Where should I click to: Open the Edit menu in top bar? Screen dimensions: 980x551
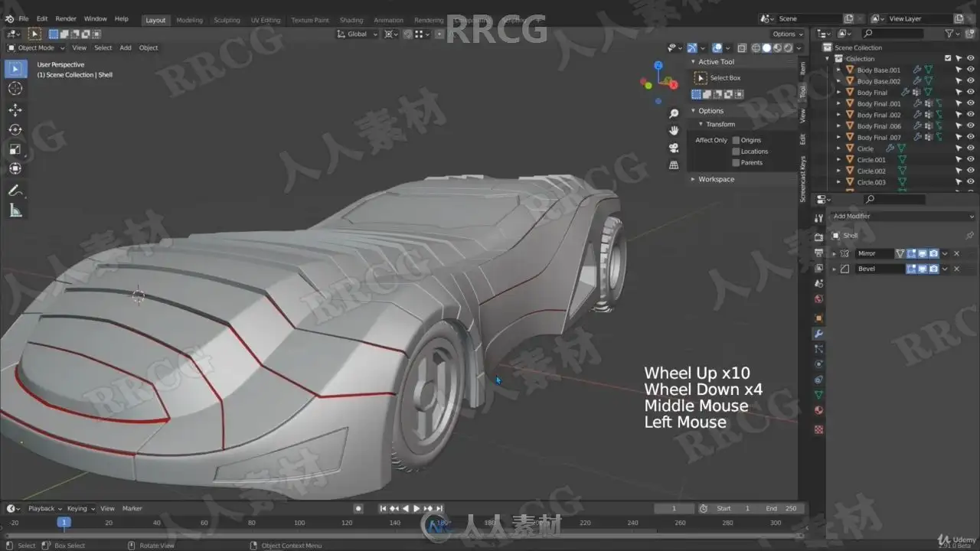pyautogui.click(x=42, y=18)
